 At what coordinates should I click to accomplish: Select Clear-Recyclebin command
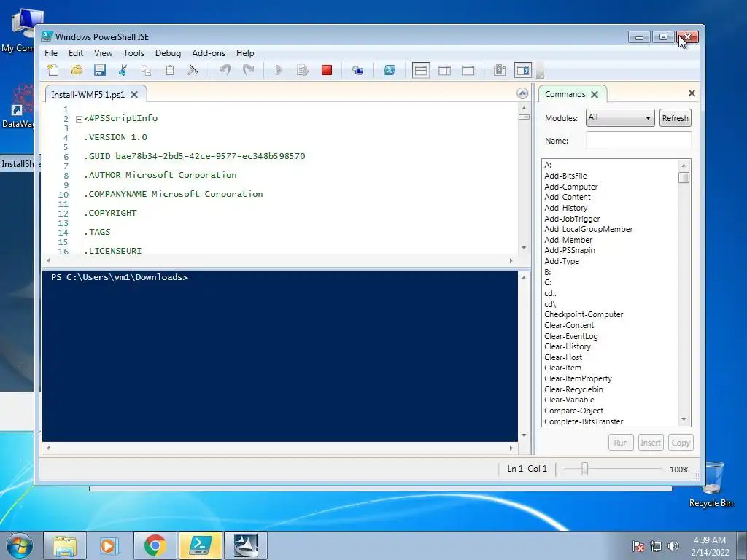573,389
